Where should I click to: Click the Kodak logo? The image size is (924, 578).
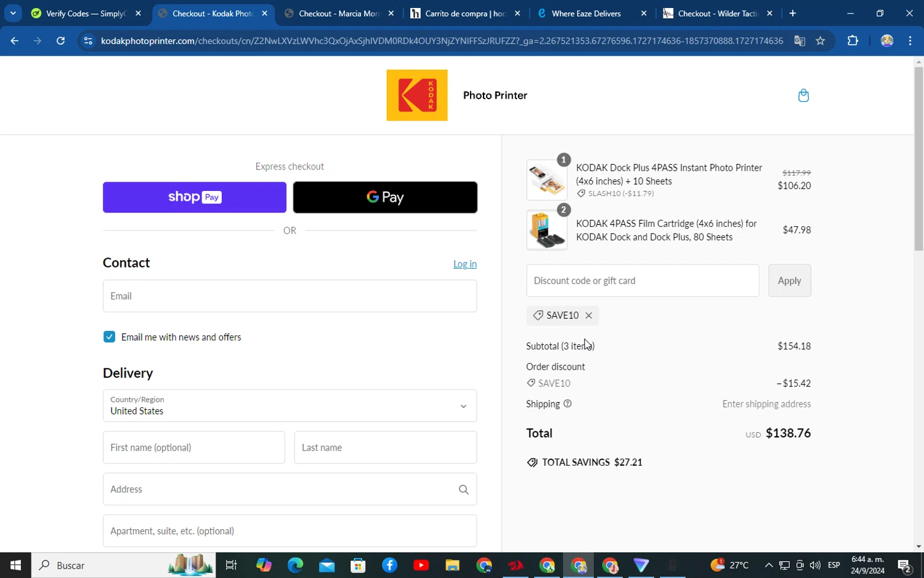tap(417, 95)
